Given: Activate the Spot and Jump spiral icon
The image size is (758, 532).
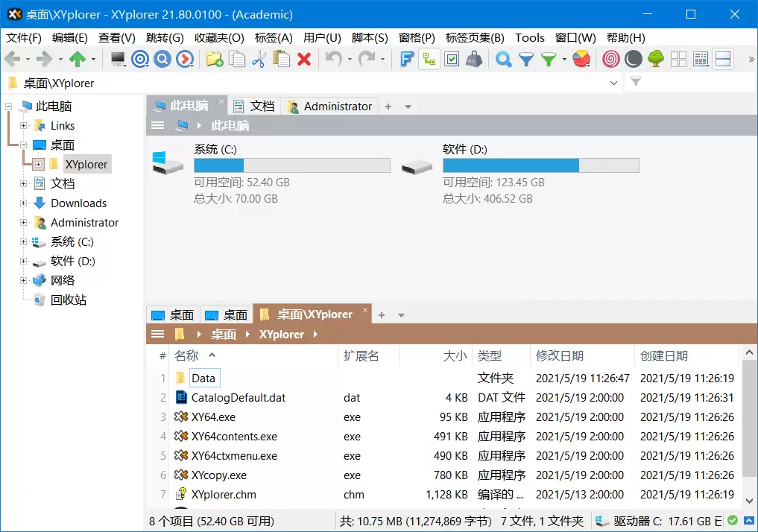Looking at the screenshot, I should click(x=611, y=58).
